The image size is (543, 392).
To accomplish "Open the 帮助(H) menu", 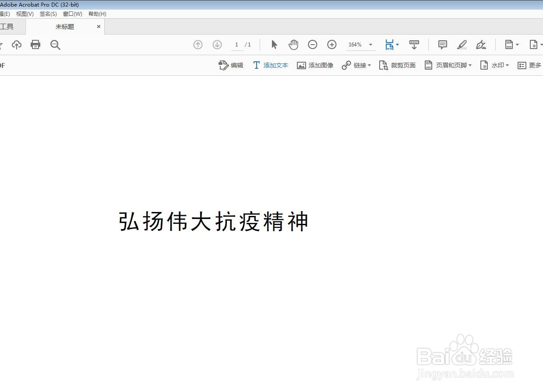I will coord(97,14).
